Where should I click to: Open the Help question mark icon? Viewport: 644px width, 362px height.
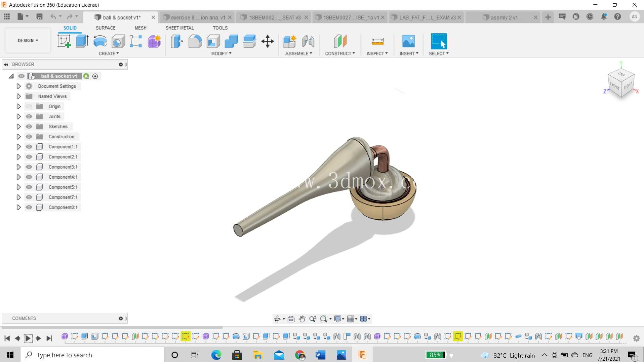[618, 16]
